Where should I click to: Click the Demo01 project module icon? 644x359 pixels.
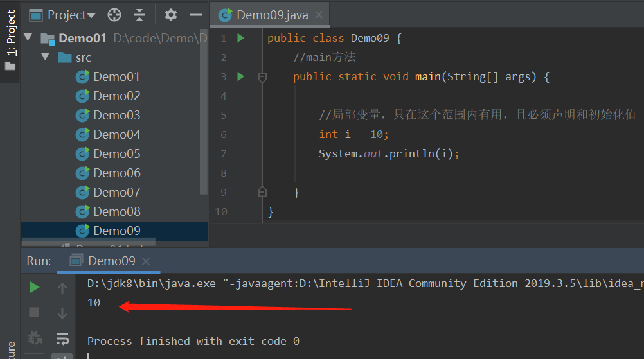tap(48, 39)
